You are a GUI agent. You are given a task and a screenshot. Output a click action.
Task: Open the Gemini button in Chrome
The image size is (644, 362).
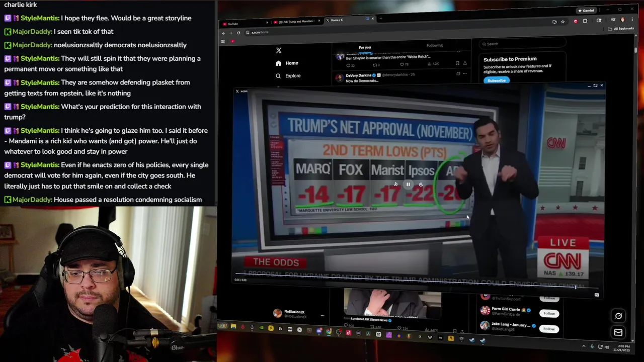coord(586,11)
